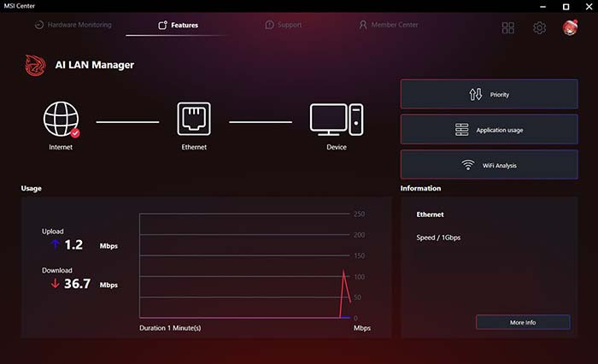
Task: Click the Device computer icon
Action: [x=337, y=120]
